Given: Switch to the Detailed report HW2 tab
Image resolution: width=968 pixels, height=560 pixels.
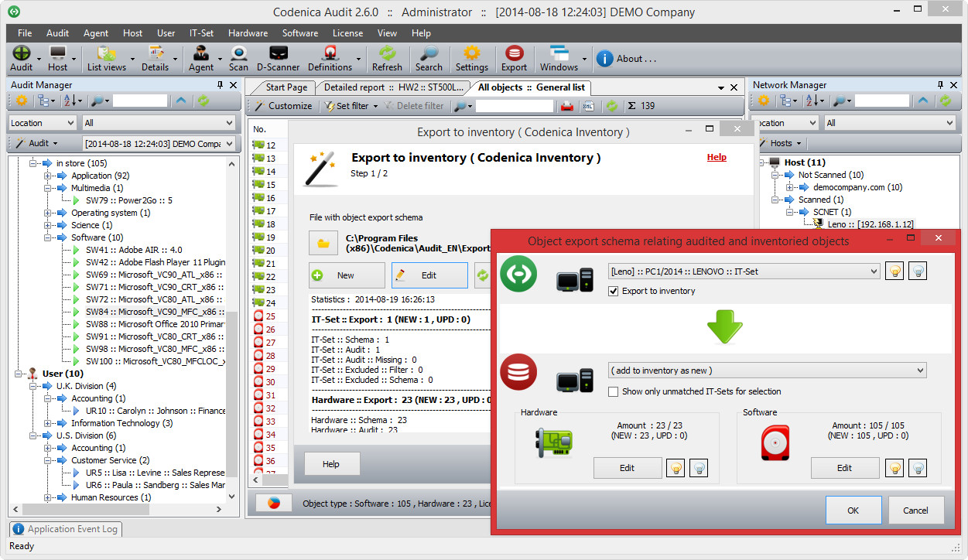Looking at the screenshot, I should 393,87.
